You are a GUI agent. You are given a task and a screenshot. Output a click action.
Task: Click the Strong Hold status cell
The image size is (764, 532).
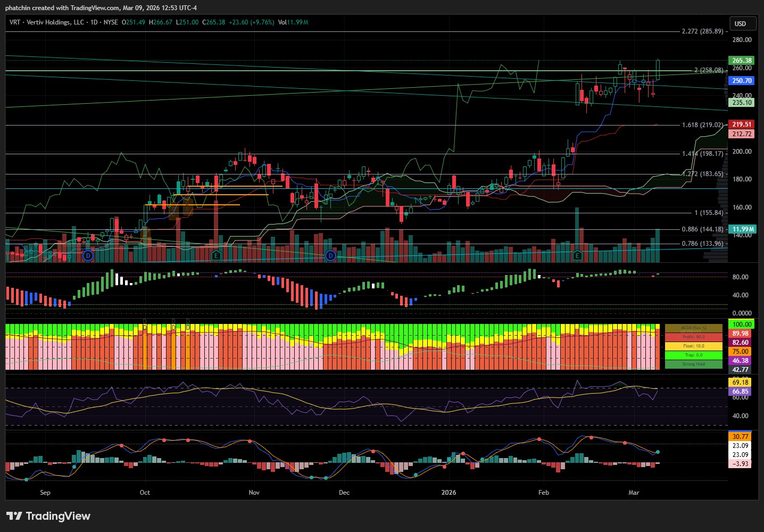click(693, 364)
